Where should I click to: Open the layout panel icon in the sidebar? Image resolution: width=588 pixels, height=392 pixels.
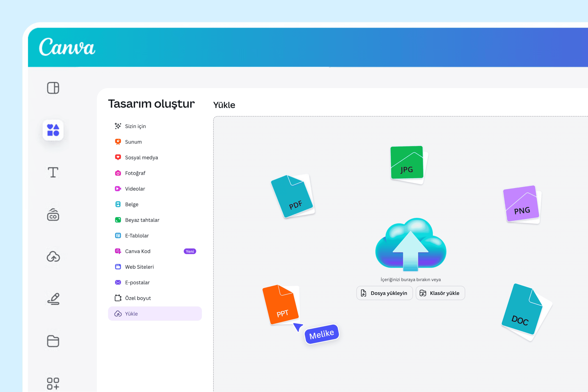tap(53, 88)
